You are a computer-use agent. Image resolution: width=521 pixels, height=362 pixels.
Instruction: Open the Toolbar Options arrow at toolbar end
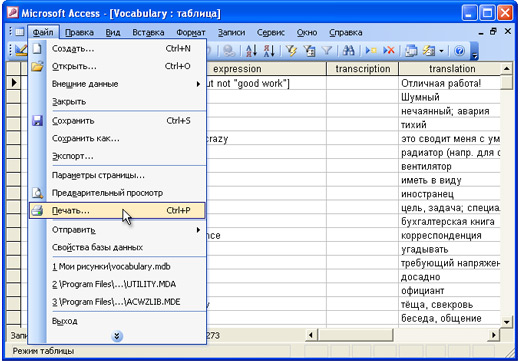[x=475, y=51]
